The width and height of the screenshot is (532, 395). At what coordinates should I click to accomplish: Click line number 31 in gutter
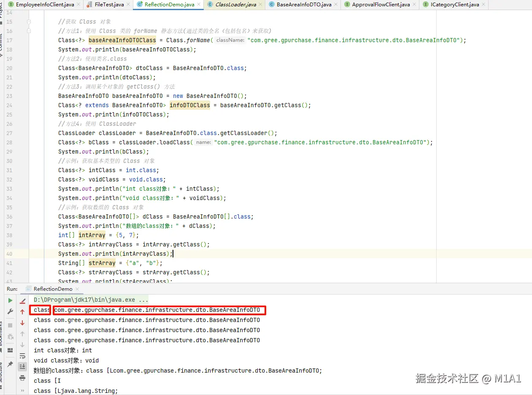(x=9, y=170)
